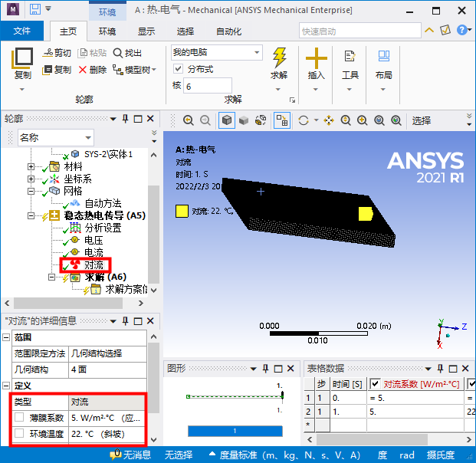The height and width of the screenshot is (463, 476).
Task: Open the 文件 (File) menu
Action: (x=22, y=31)
